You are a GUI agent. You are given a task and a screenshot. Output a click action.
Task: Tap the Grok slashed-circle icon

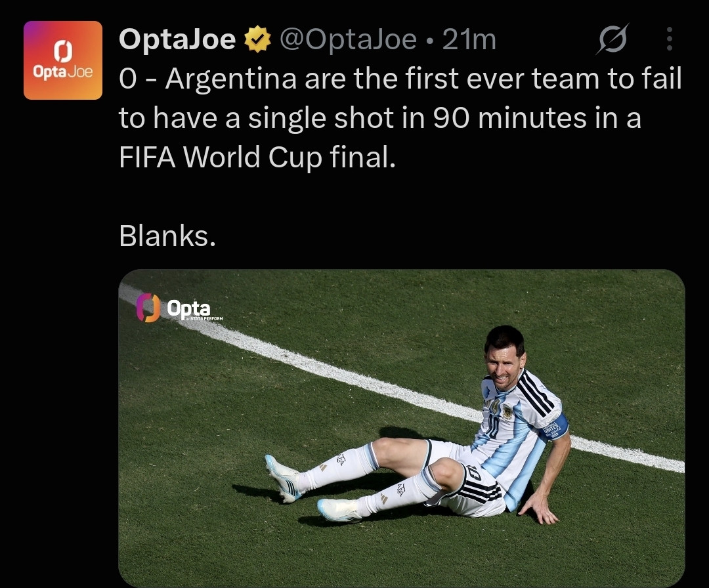click(x=612, y=39)
